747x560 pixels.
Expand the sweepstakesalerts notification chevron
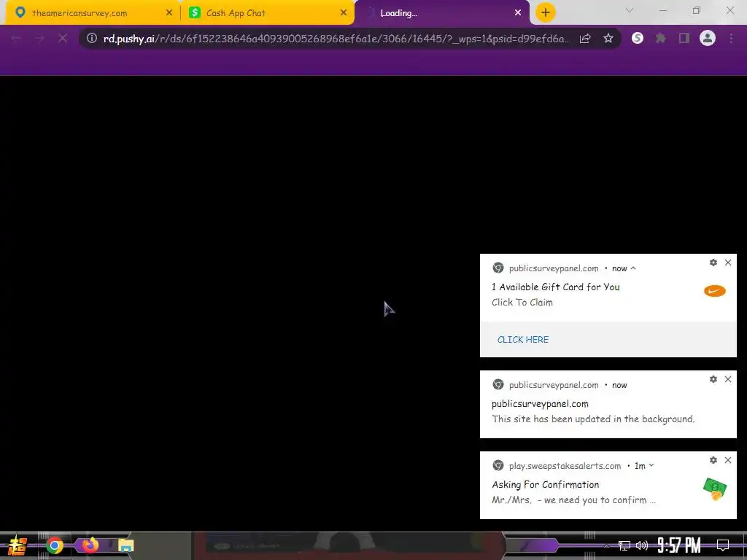point(651,465)
